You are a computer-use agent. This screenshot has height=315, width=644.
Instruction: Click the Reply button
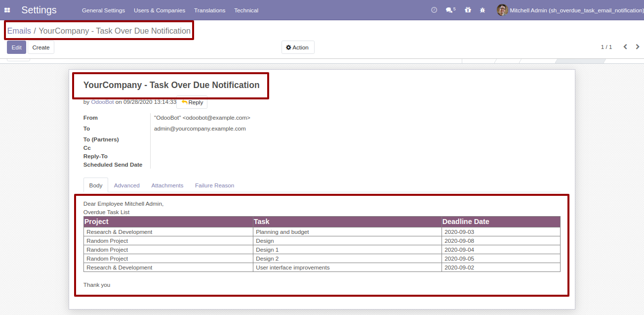(192, 102)
